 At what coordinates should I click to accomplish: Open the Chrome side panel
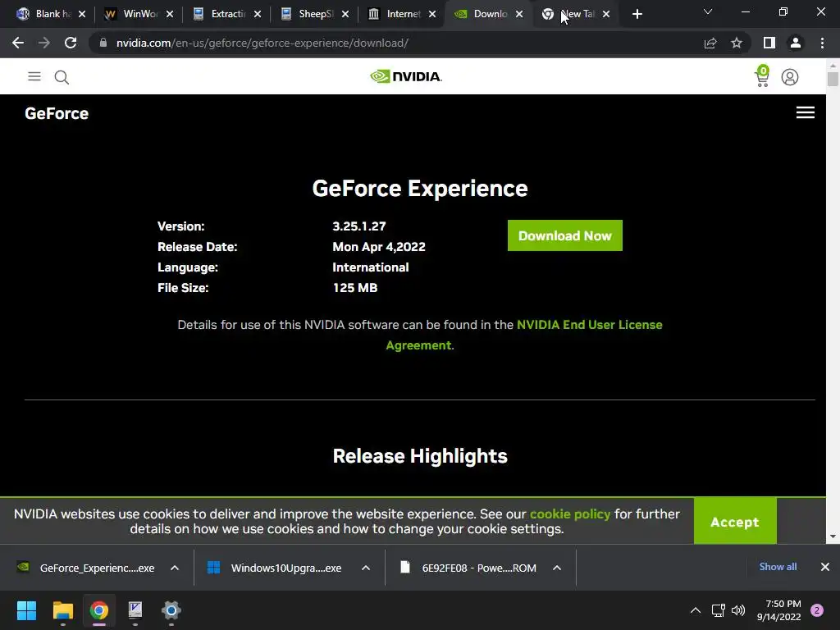point(769,43)
